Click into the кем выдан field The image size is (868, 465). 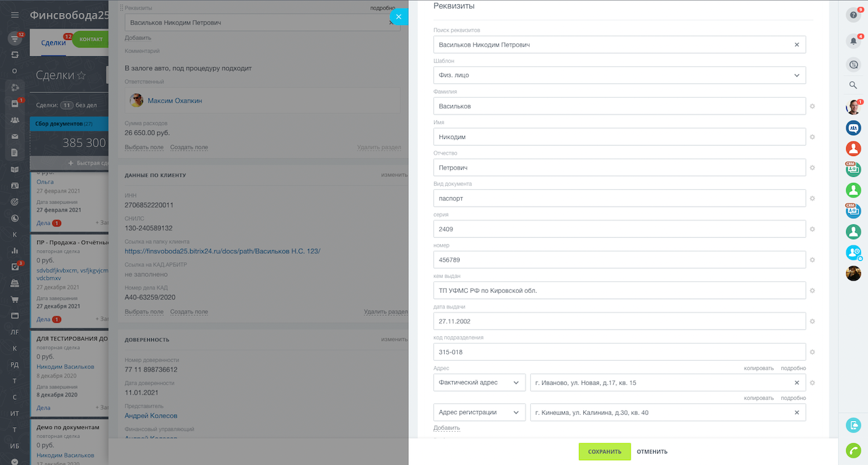tap(619, 291)
